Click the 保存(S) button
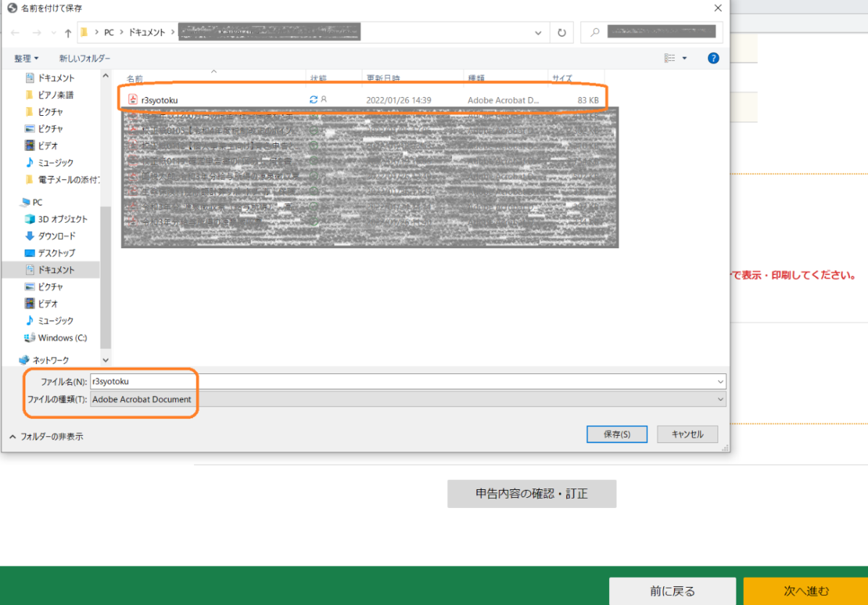Screen dimensions: 868x605 [616, 434]
